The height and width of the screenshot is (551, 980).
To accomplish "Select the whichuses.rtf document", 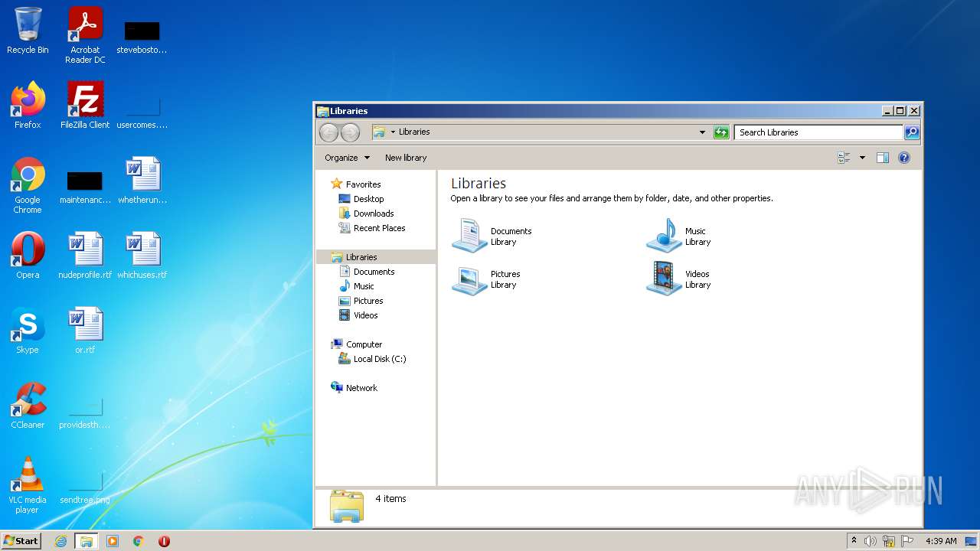I will pyautogui.click(x=142, y=255).
